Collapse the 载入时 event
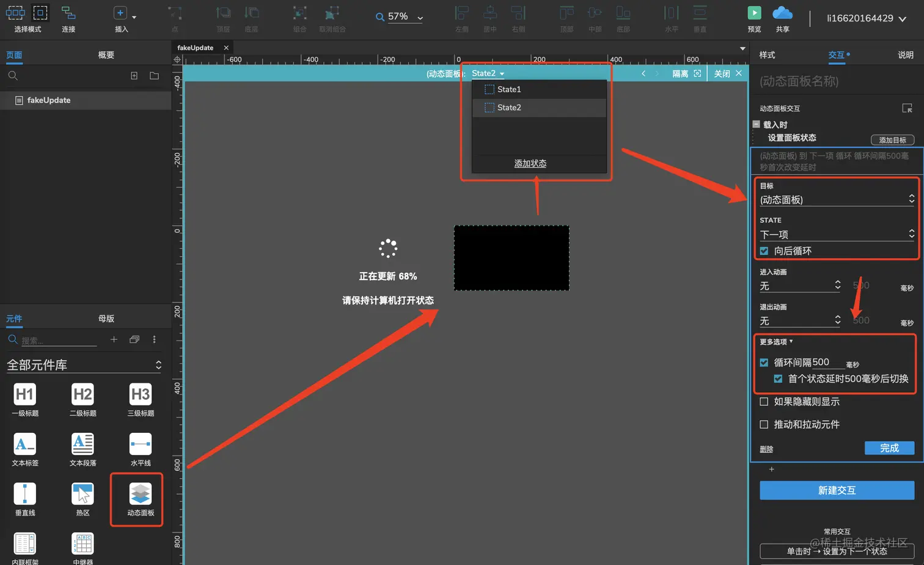Viewport: 924px width, 565px height. pos(756,124)
